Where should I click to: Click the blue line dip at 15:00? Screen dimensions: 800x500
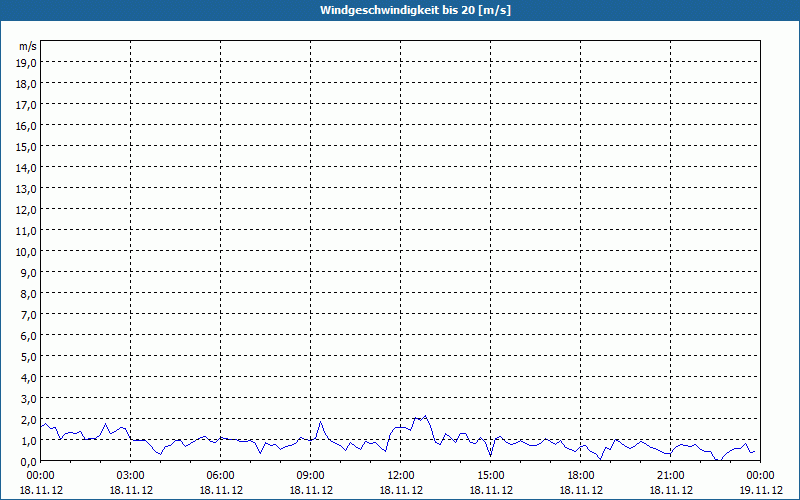coord(491,456)
